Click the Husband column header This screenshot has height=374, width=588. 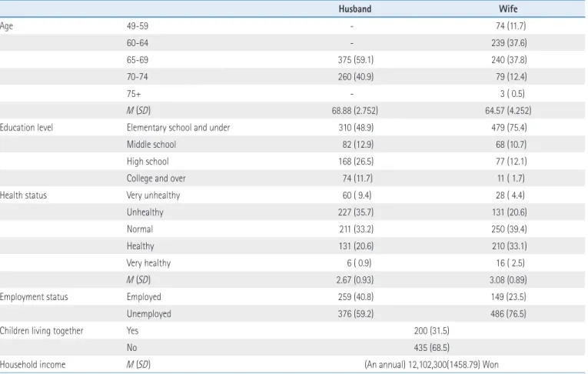point(355,9)
